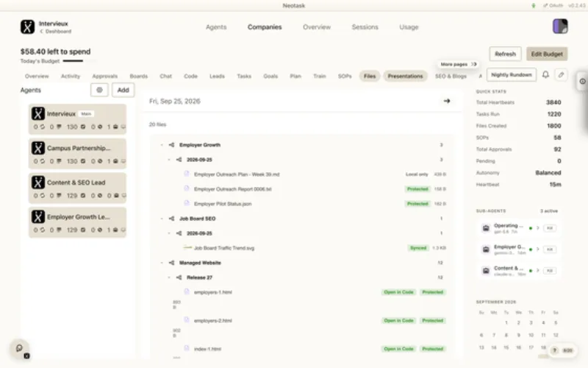
Task: Click the Employer Growth folder share icon
Action: [171, 145]
